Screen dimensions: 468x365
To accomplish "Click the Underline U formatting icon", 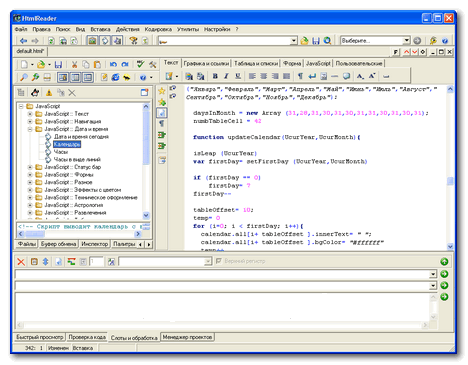I will (x=238, y=76).
